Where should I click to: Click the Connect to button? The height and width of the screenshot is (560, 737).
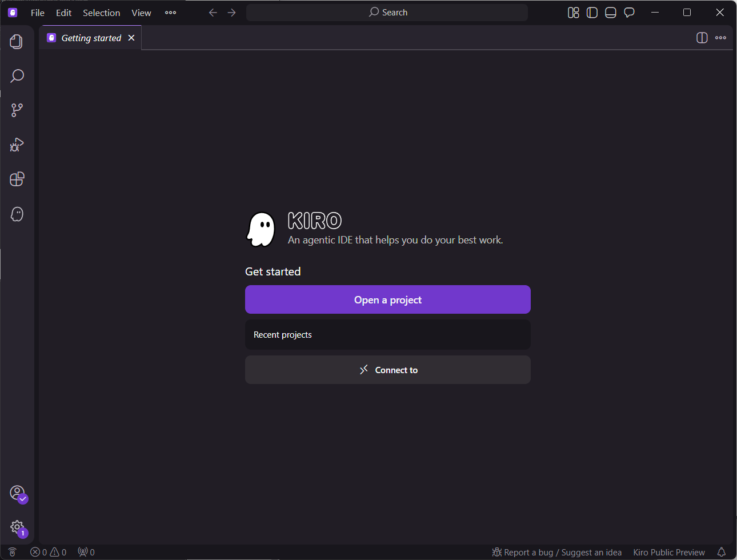tap(388, 370)
